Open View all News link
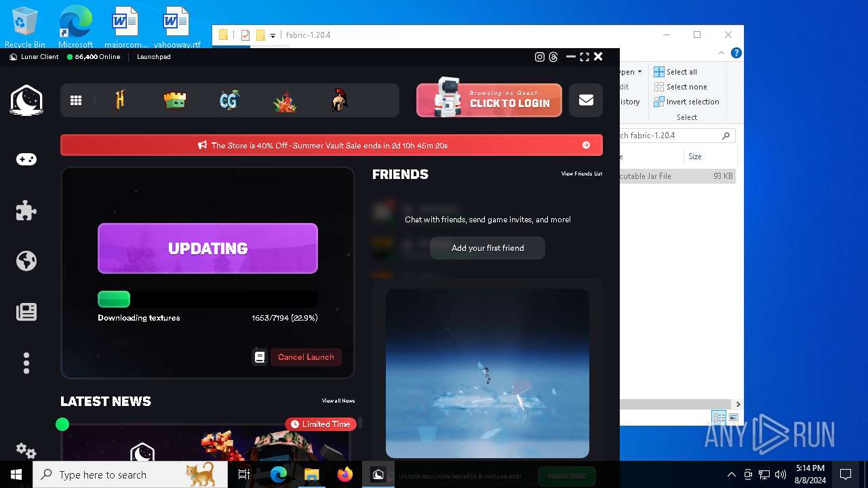 338,401
